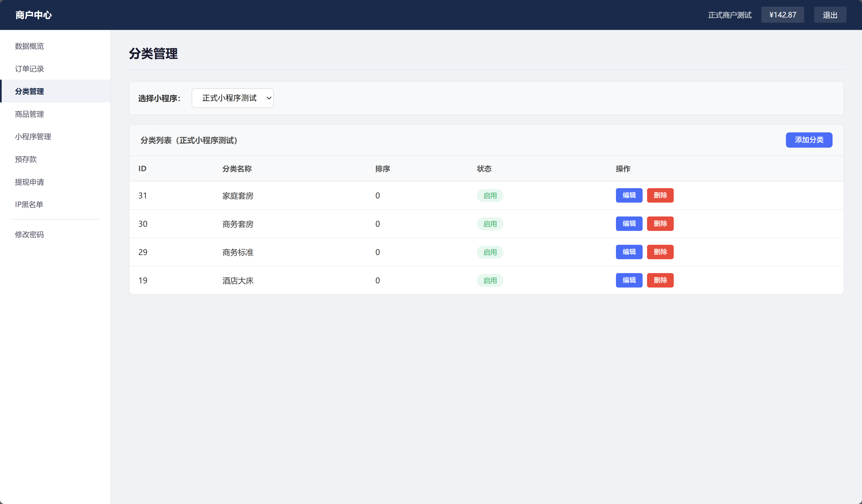Click 启用 status of 商务套房
This screenshot has height=504, width=862.
pyautogui.click(x=490, y=224)
